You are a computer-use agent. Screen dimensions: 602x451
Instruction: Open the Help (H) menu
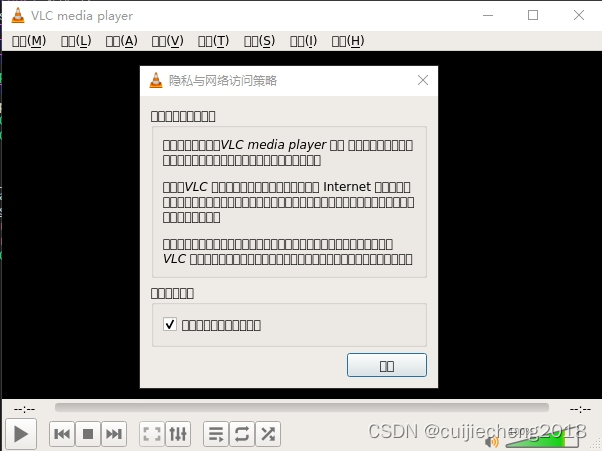[x=348, y=41]
